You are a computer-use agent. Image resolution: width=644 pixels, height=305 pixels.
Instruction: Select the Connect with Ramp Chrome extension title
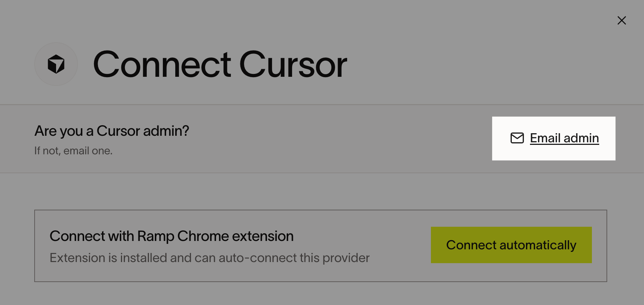[172, 236]
